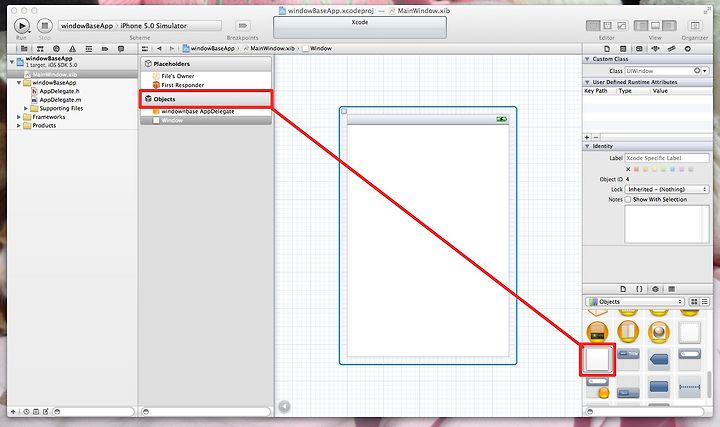Click Window in the jump bar
Image resolution: width=720 pixels, height=427 pixels.
click(x=317, y=48)
